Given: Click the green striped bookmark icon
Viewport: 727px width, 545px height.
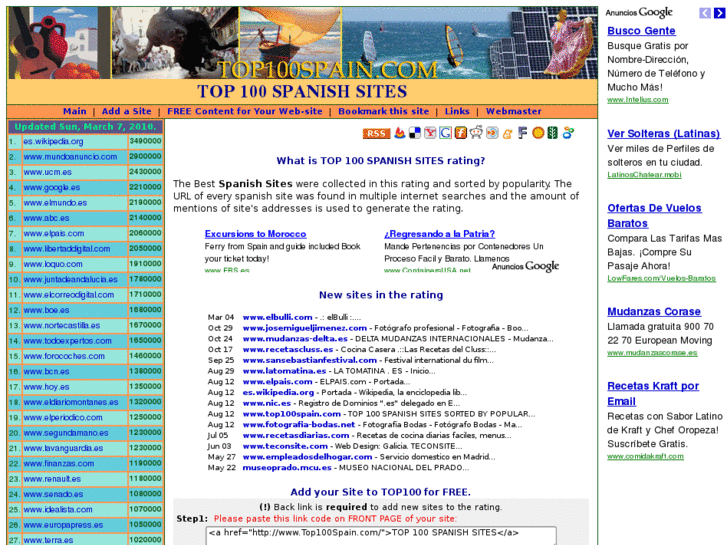Looking at the screenshot, I should tap(552, 133).
